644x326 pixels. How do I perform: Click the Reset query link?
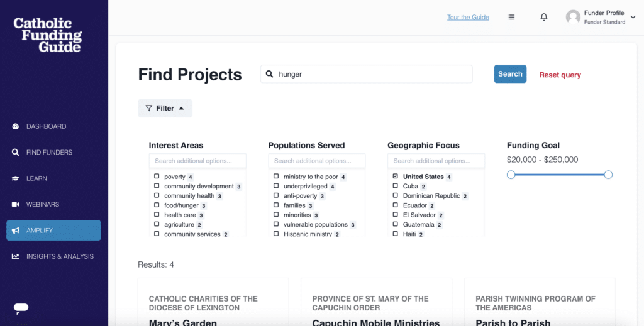(560, 75)
